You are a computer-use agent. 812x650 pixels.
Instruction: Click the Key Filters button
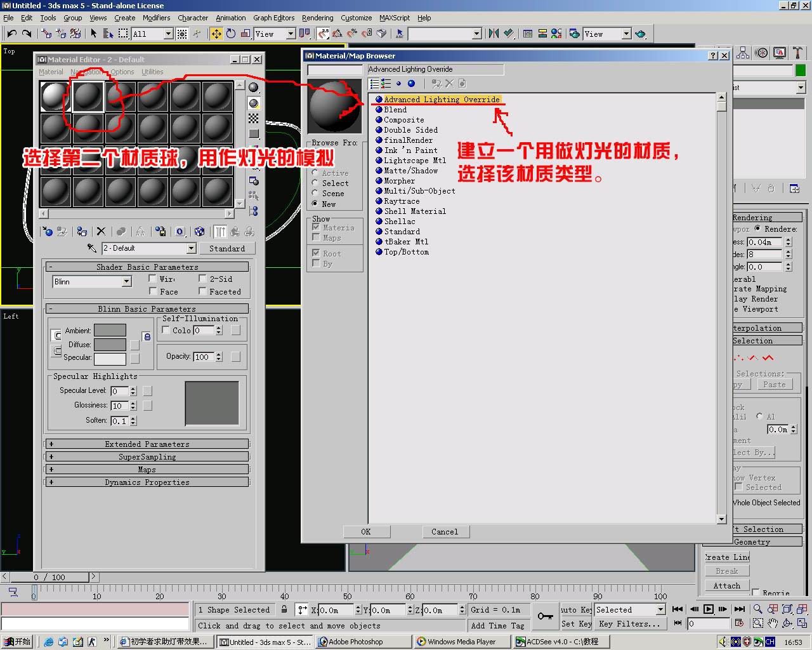(629, 624)
